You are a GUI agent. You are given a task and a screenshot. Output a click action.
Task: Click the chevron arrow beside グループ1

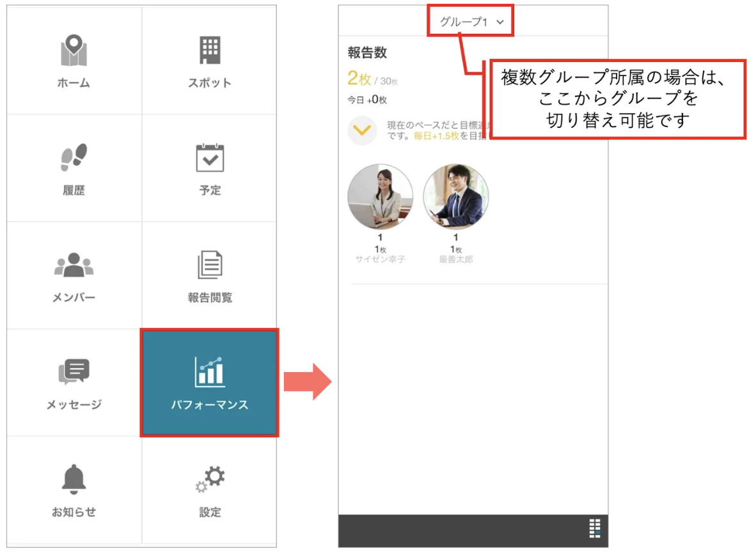click(x=500, y=22)
